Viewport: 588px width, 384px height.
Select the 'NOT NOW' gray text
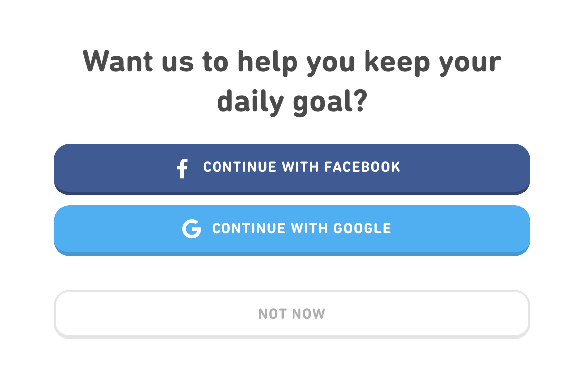click(x=292, y=314)
